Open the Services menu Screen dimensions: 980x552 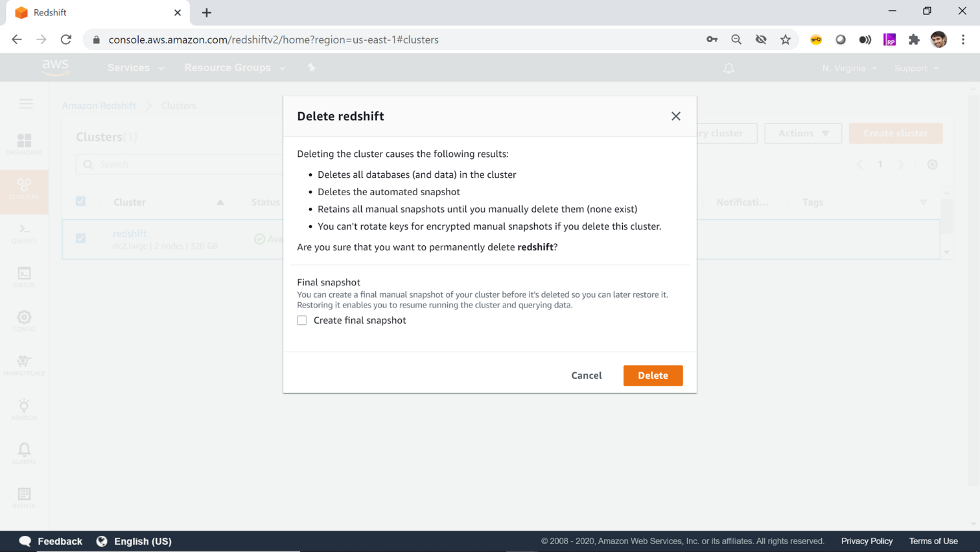(x=135, y=67)
